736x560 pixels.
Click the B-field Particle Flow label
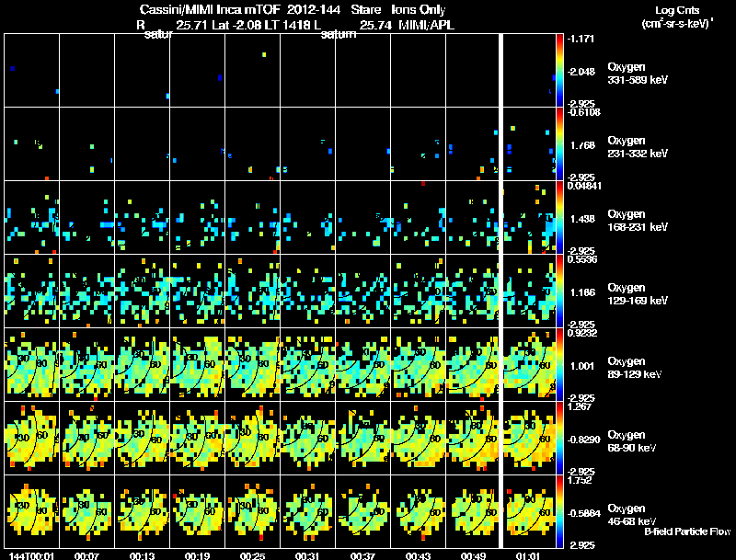(687, 531)
